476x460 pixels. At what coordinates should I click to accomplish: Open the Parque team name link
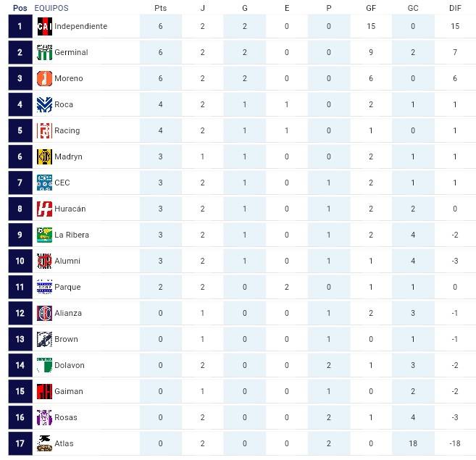pyautogui.click(x=67, y=288)
